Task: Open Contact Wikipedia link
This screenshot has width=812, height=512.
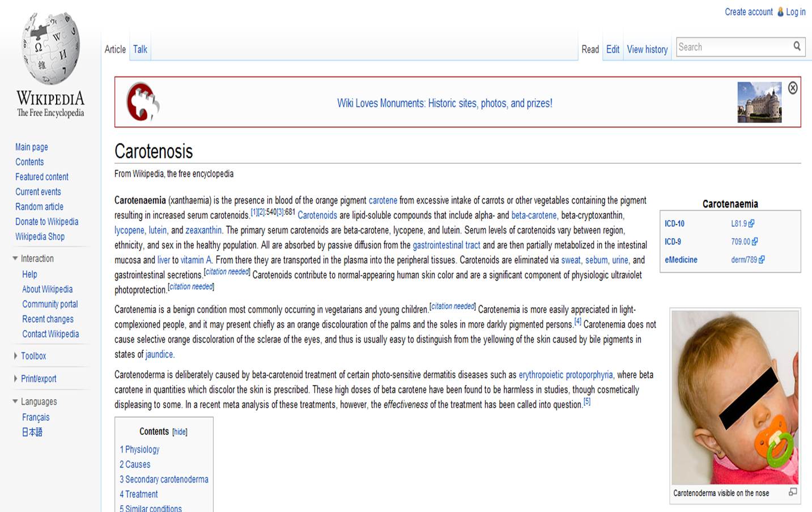Action: (50, 334)
